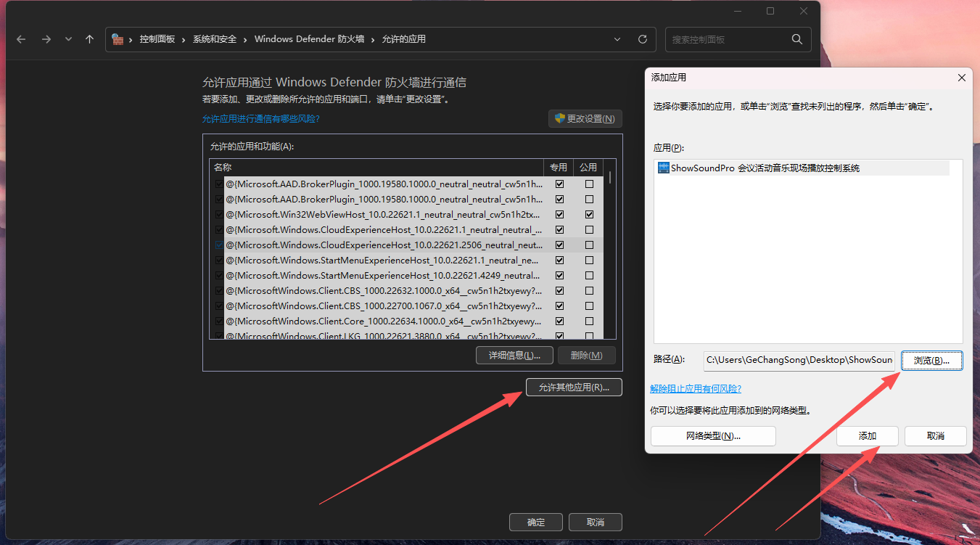980x545 pixels.
Task: Open 解除阻止应用有何风险 link
Action: (696, 389)
